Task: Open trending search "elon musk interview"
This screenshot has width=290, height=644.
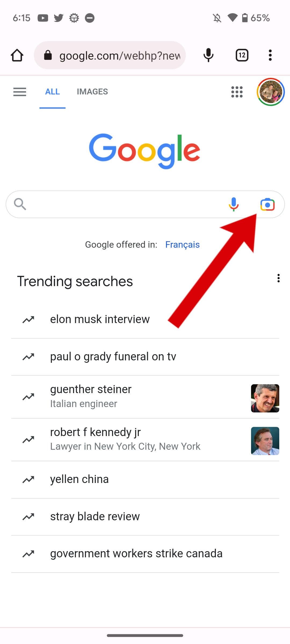Action: click(x=100, y=319)
